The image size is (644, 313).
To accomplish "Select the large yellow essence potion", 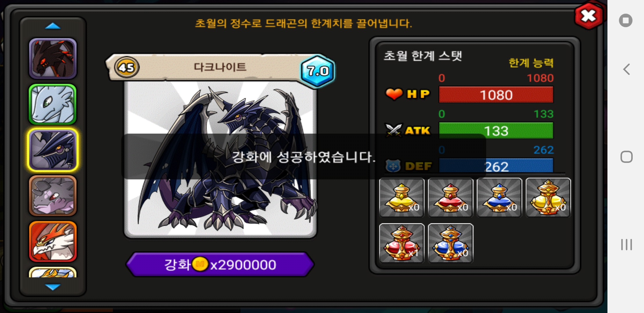I will [x=548, y=198].
